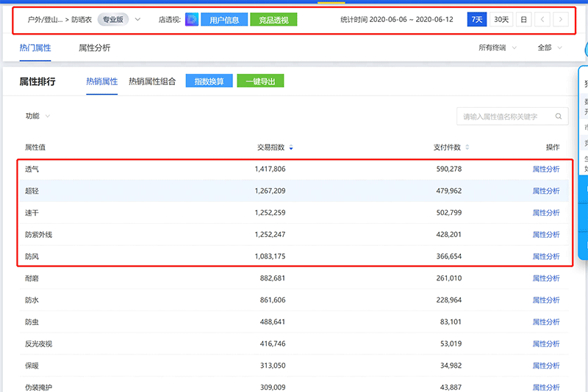
Task: Expand the 防晒衣 category dropdown
Action: pos(137,20)
